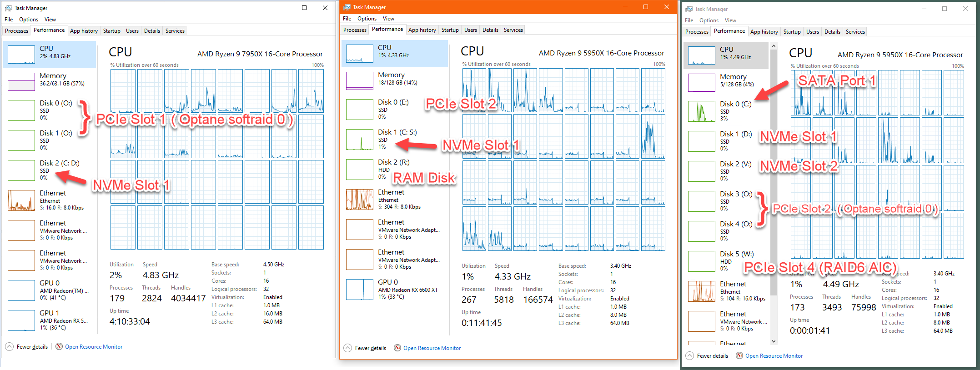Select Disk 1 (C: S:) in middle window
This screenshot has height=370, width=980.
395,139
